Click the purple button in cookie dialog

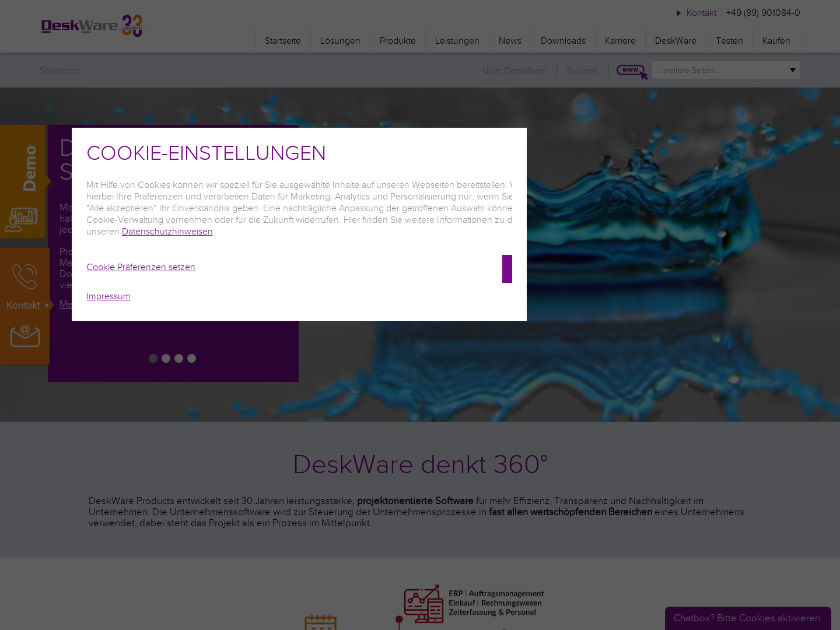507,269
